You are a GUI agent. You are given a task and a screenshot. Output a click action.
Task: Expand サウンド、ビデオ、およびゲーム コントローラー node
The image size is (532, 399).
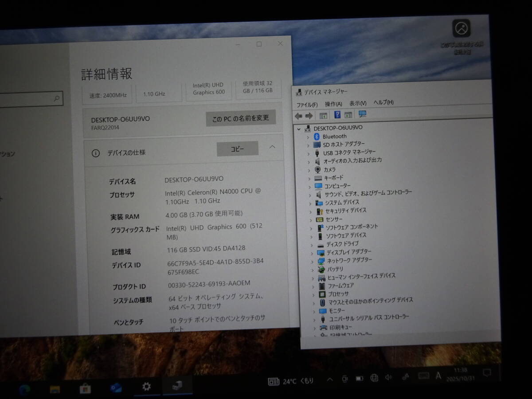tap(309, 195)
